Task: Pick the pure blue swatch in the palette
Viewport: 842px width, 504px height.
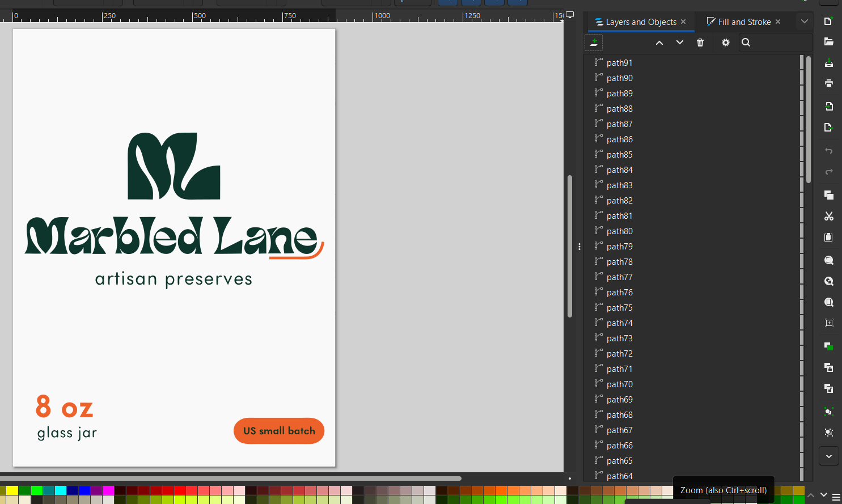Action: click(x=84, y=490)
